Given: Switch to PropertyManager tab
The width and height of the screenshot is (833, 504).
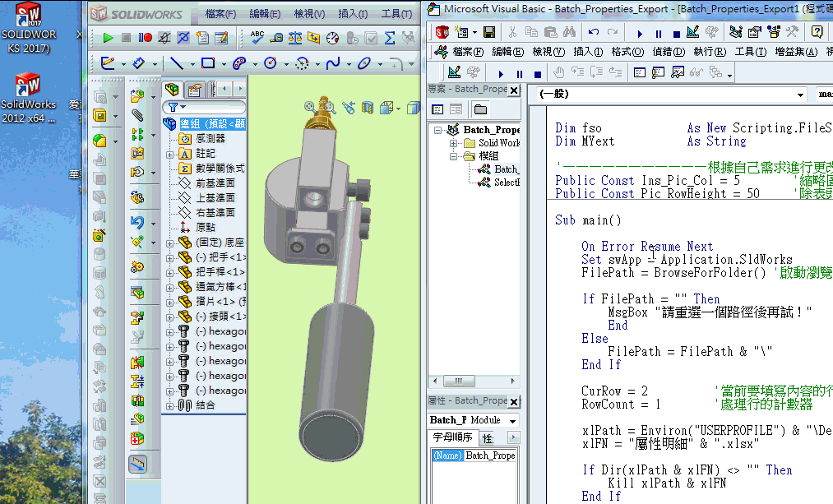Looking at the screenshot, I should [194, 90].
